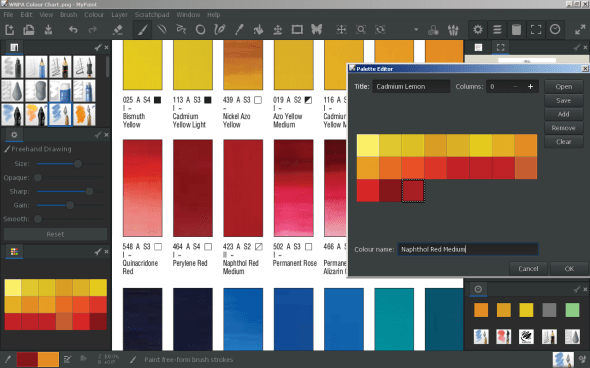
Task: Select the Symmetry butterfly tool
Action: click(317, 30)
